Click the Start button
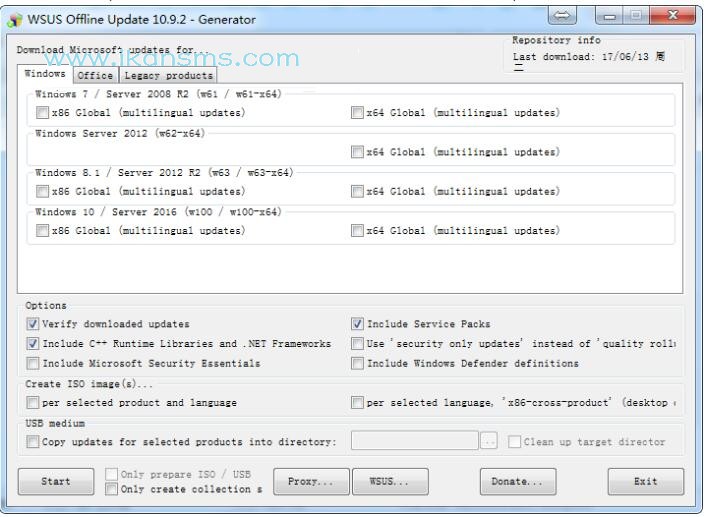707x517 pixels. pyautogui.click(x=56, y=482)
